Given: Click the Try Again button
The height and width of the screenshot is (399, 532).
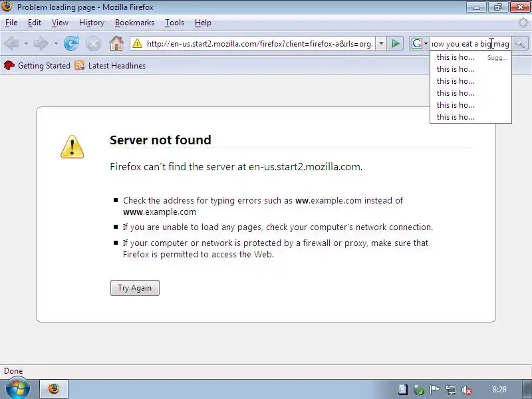Looking at the screenshot, I should coord(135,288).
